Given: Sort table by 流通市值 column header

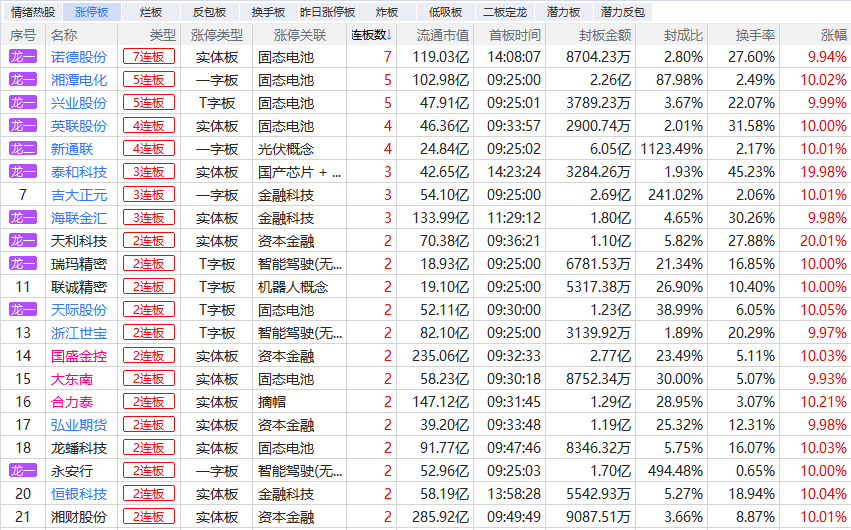Looking at the screenshot, I should pos(442,35).
